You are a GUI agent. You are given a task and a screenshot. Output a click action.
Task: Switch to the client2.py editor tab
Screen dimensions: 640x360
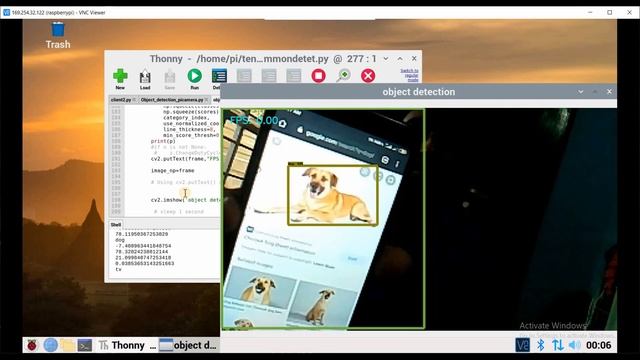coord(121,100)
